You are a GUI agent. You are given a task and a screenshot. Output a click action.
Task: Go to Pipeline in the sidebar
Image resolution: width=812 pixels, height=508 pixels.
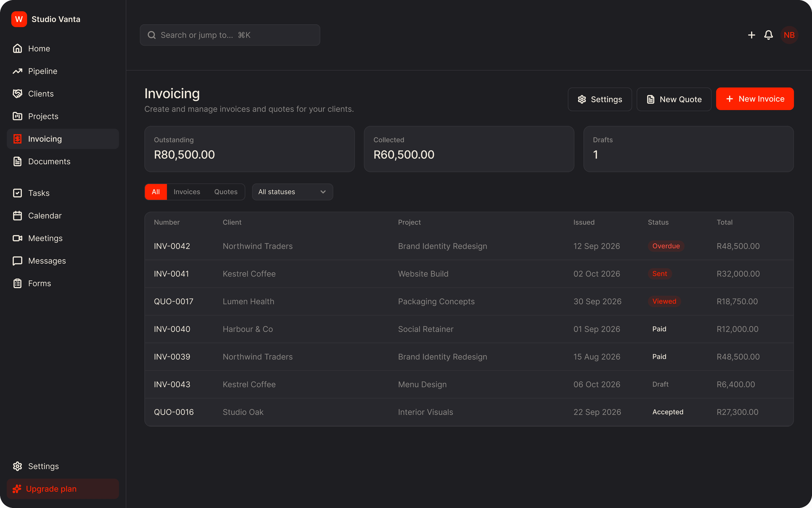[63, 71]
